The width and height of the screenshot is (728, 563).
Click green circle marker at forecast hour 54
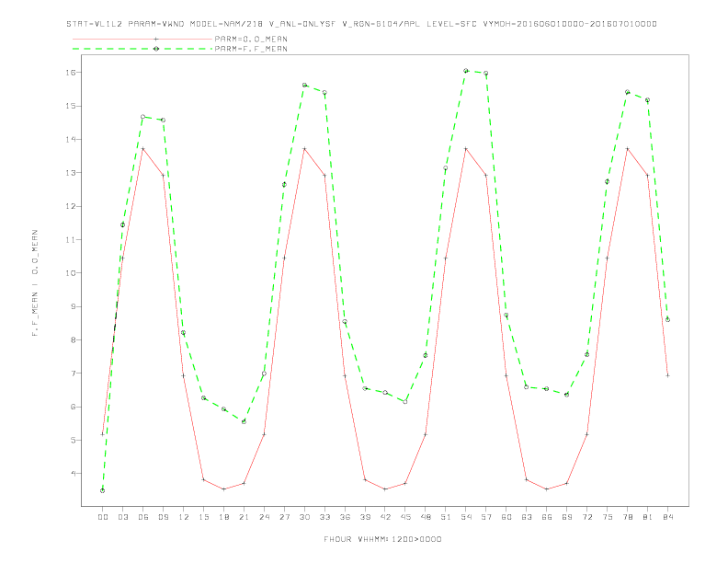point(466,71)
